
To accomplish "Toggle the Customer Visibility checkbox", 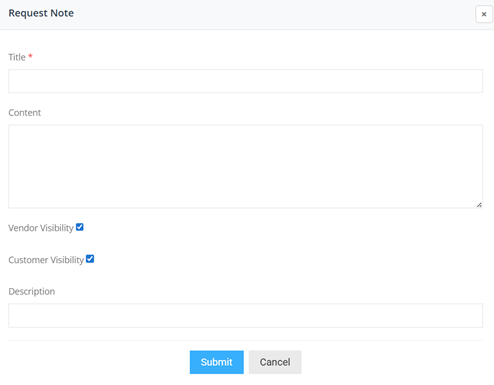I will click(90, 259).
